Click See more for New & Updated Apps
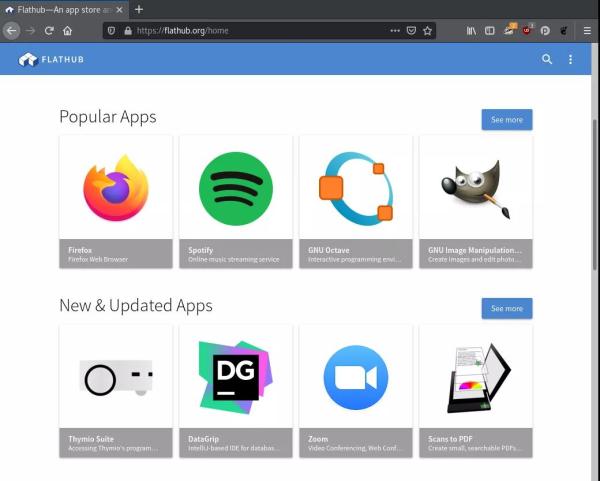The image size is (600, 481). pyautogui.click(x=506, y=308)
